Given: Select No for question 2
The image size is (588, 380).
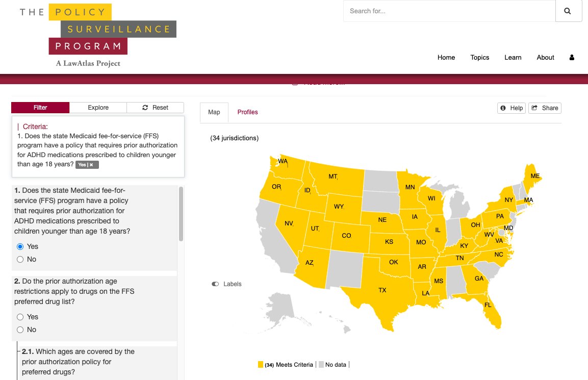Looking at the screenshot, I should click(x=20, y=330).
